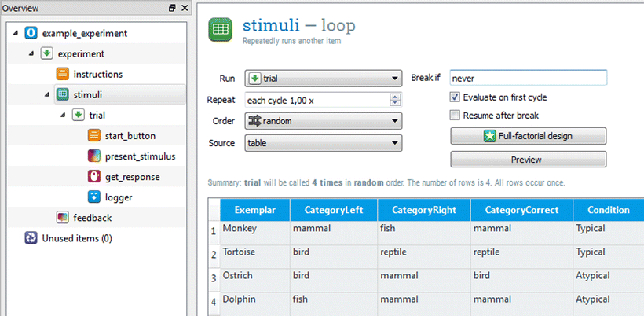
Task: Click the get_response mouse icon
Action: point(94,177)
